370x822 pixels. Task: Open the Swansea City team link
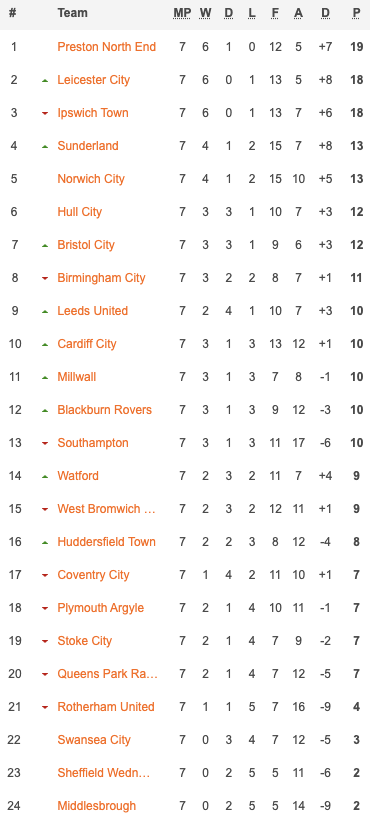(x=94, y=740)
